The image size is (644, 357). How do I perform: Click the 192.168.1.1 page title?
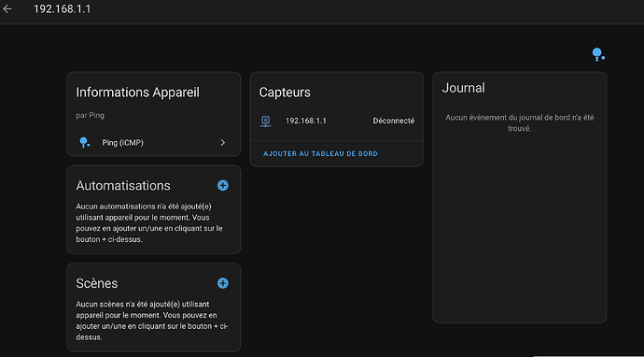tap(62, 9)
